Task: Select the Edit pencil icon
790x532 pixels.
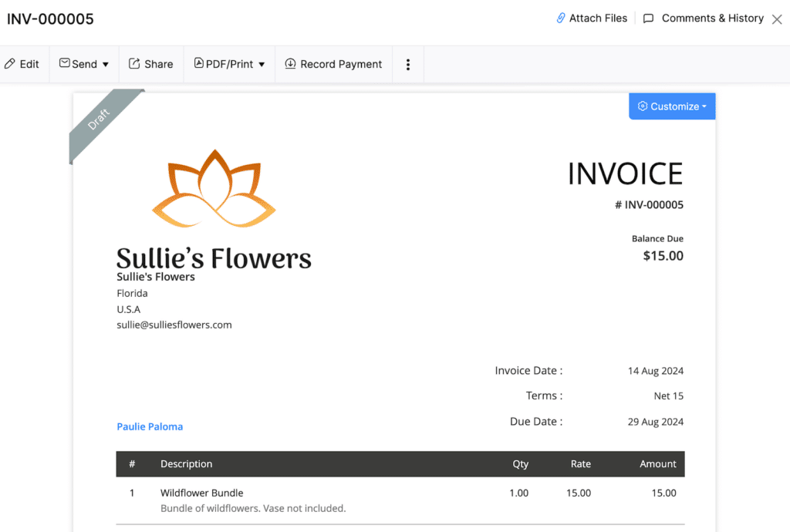Action: [x=9, y=64]
